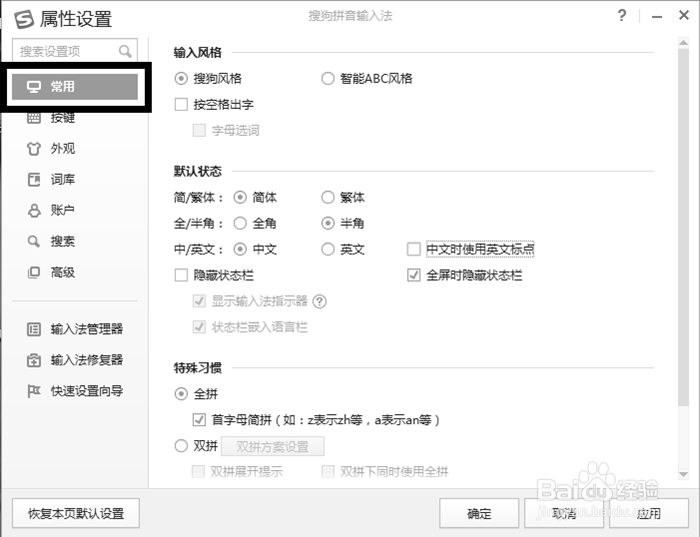
Task: Click the scrollbar up arrow
Action: 683,42
